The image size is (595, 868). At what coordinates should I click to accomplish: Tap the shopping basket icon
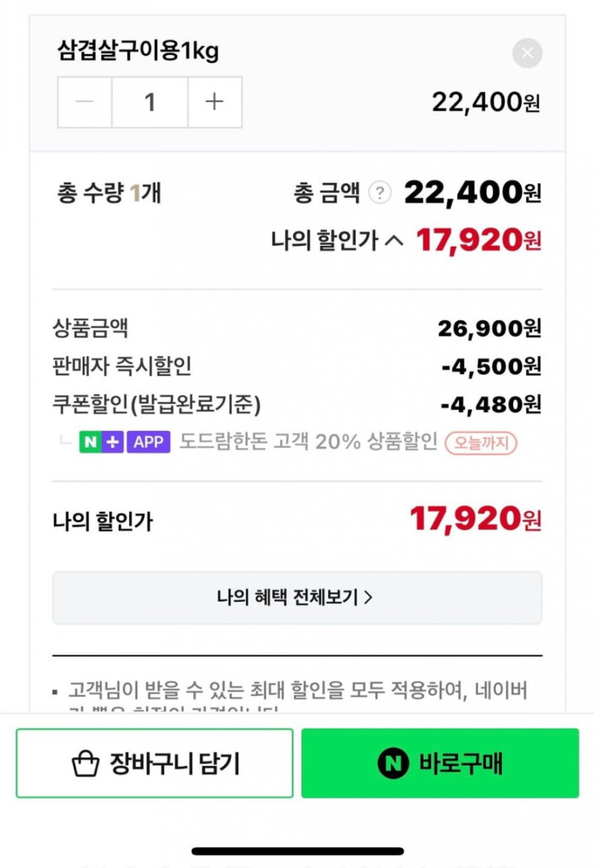pyautogui.click(x=86, y=764)
